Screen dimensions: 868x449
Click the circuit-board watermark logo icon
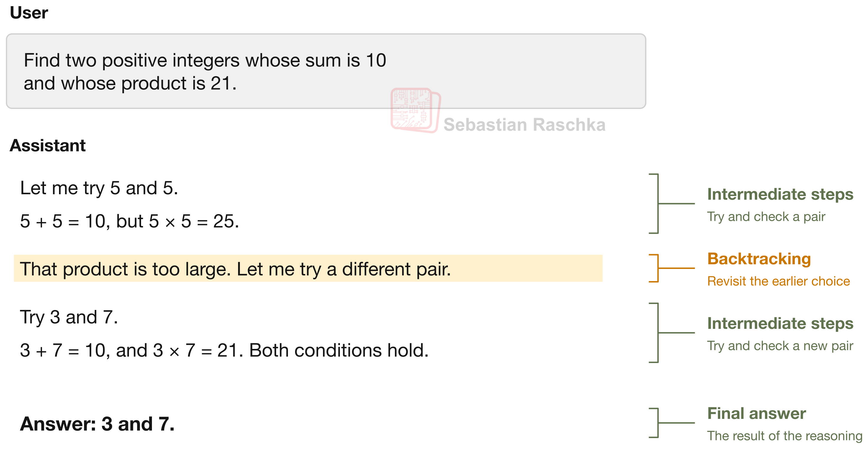[415, 110]
